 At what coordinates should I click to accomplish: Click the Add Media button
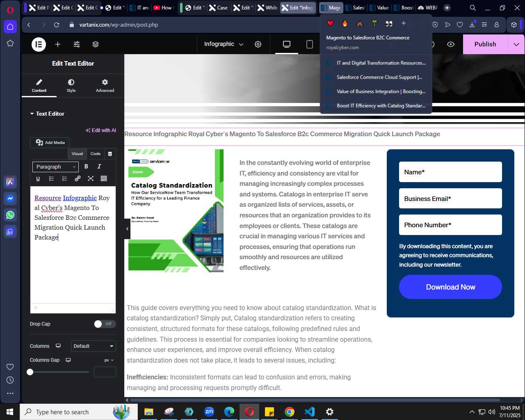(50, 142)
